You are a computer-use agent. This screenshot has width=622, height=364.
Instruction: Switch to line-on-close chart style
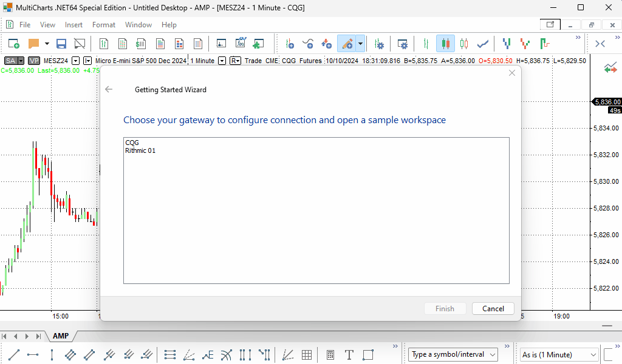(x=483, y=44)
